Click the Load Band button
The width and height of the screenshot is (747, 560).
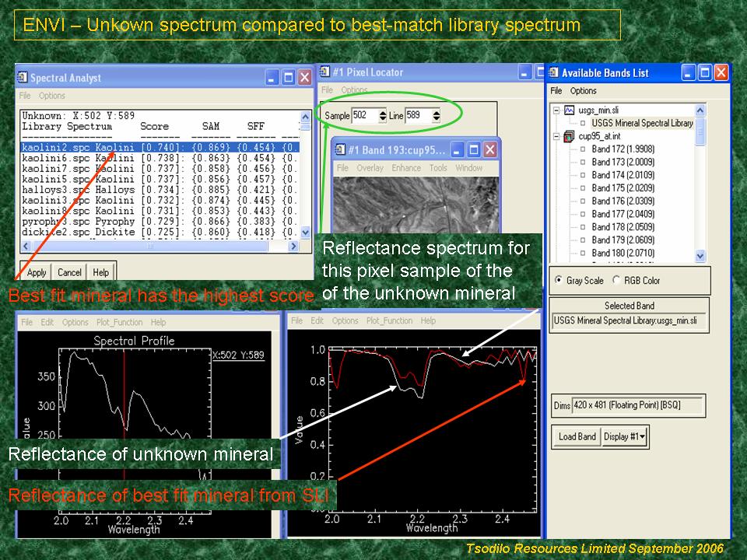tap(577, 436)
